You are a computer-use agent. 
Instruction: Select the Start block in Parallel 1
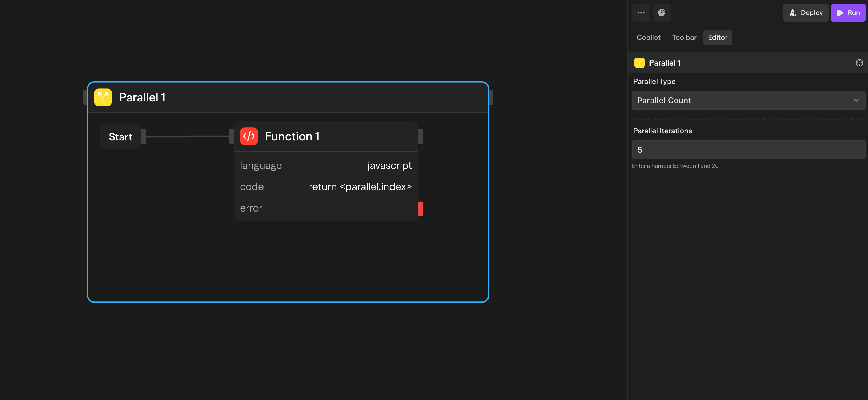coord(120,137)
